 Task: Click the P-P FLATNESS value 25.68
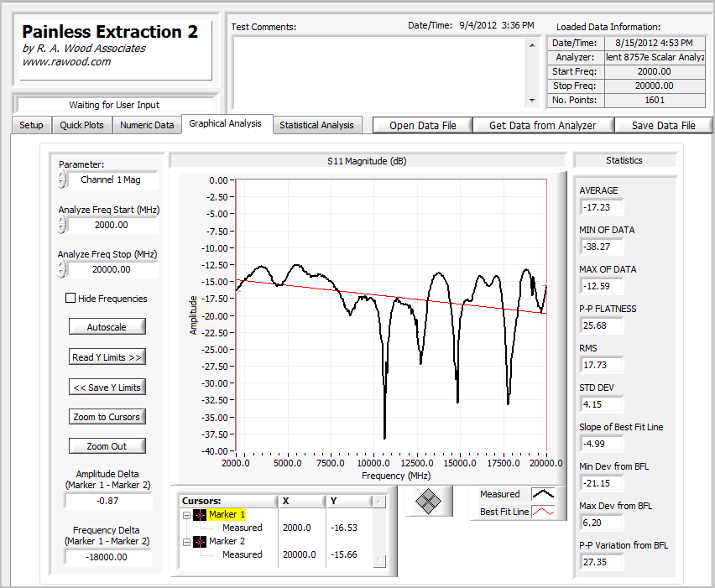tap(602, 325)
